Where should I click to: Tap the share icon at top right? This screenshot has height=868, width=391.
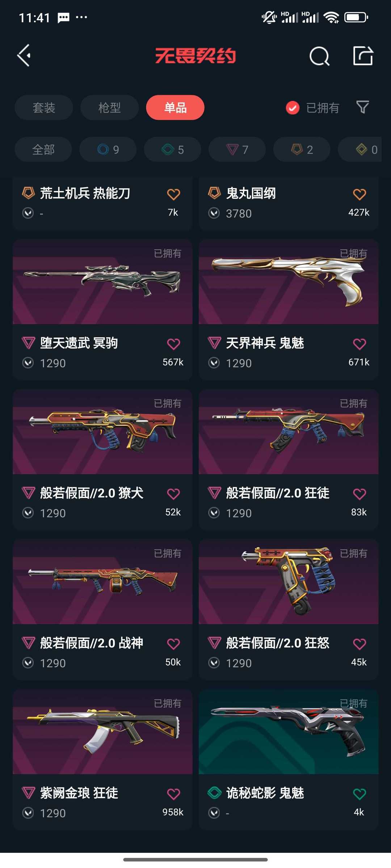pos(363,56)
